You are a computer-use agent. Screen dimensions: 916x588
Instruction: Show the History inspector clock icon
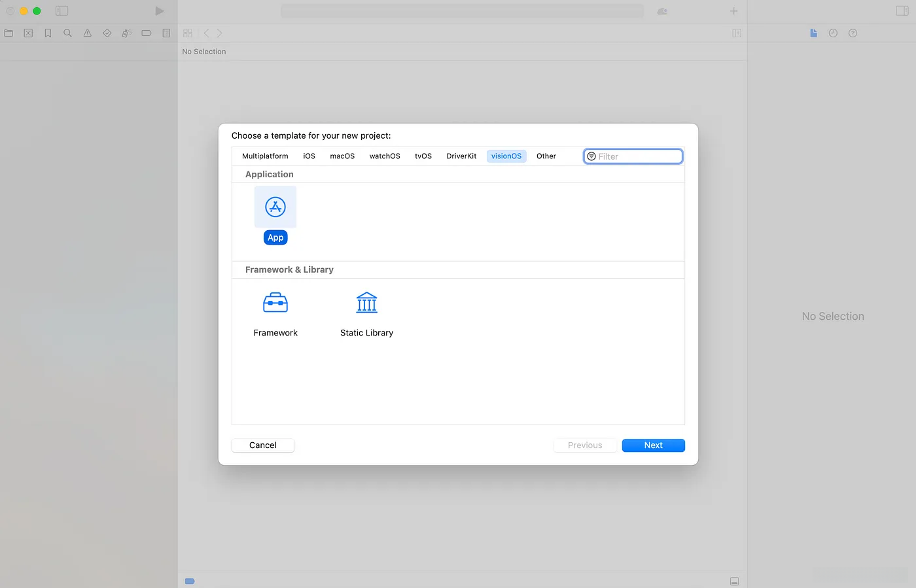(x=833, y=33)
